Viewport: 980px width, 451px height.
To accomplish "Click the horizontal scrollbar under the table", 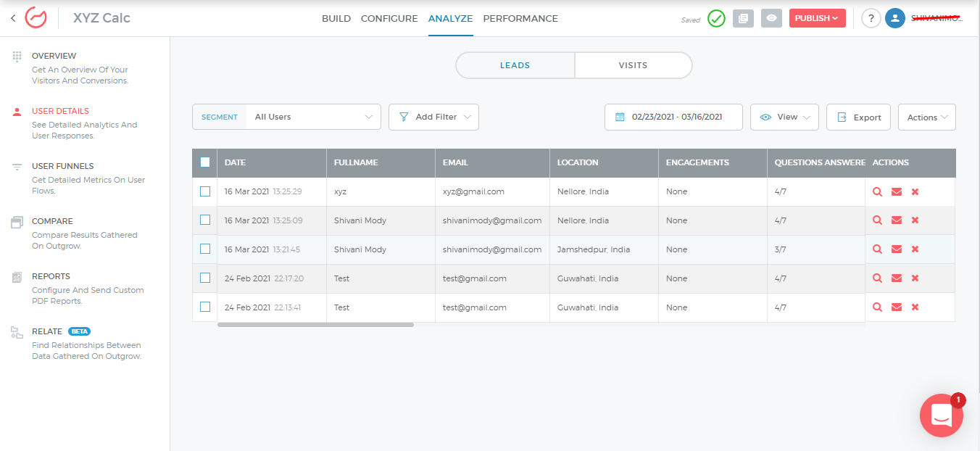I will [315, 325].
